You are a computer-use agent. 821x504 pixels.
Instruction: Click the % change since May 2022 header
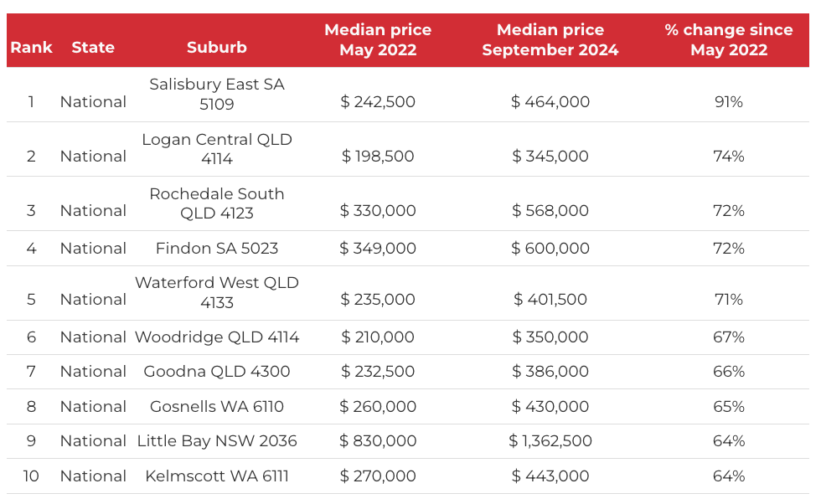pos(729,40)
